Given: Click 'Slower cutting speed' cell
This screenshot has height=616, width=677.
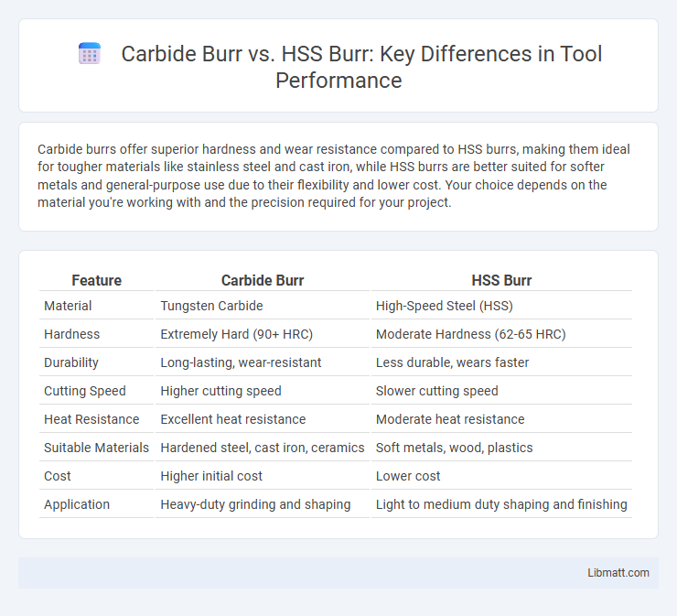Looking at the screenshot, I should 436,391.
